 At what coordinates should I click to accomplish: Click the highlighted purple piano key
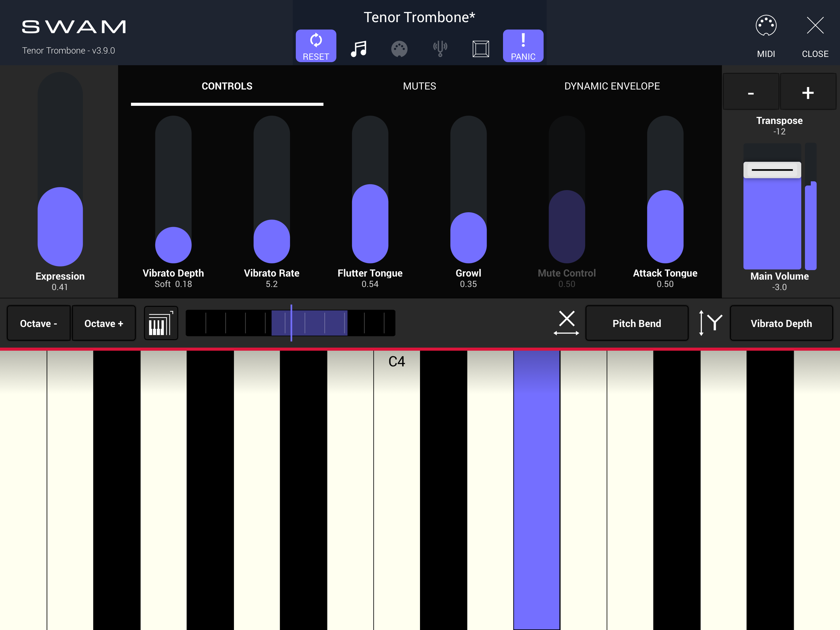click(x=537, y=490)
